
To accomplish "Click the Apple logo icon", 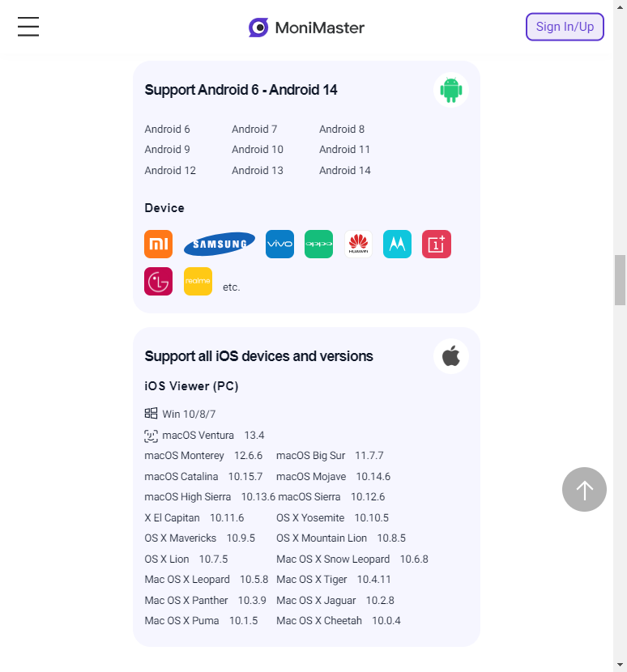I will [451, 356].
